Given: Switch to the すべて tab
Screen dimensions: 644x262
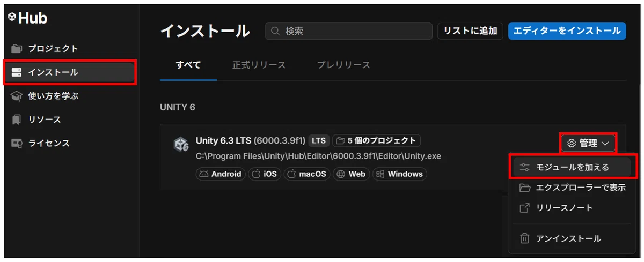Looking at the screenshot, I should pyautogui.click(x=188, y=65).
